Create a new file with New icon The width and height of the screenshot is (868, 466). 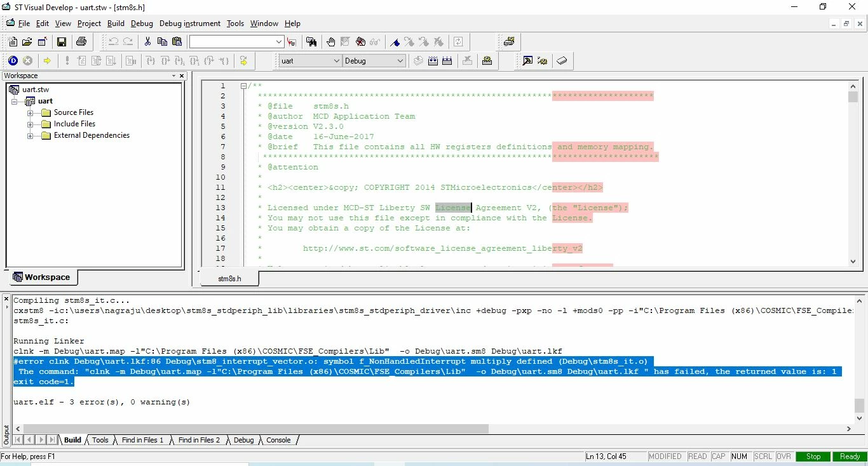13,42
